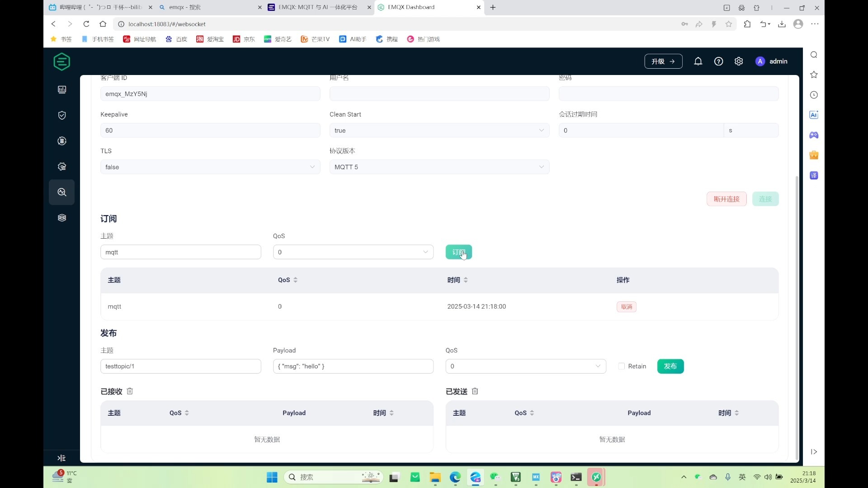Open the TLS false dropdown

(x=210, y=167)
